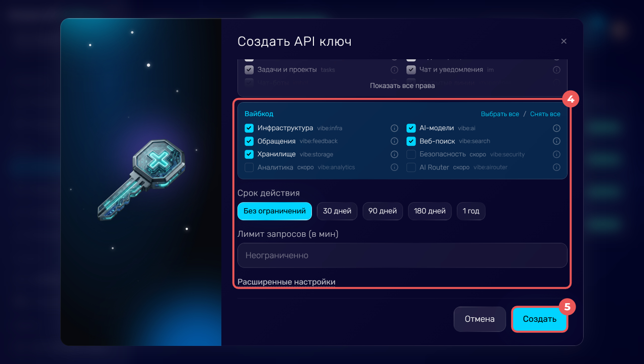Open info icon for Инфраструктура vibe:infra
Screen dimensions: 644x364
[x=394, y=128]
